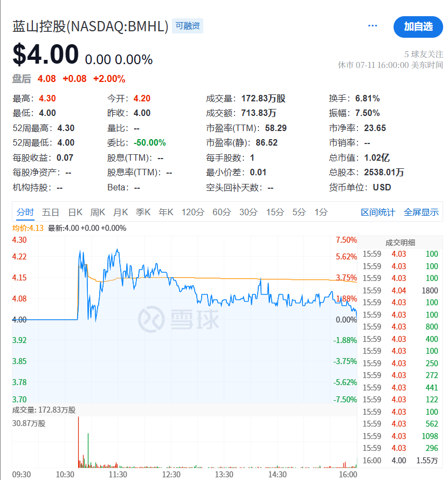This screenshot has height=480, width=448.
Task: Switch to the 1分 chart tab
Action: pos(321,212)
